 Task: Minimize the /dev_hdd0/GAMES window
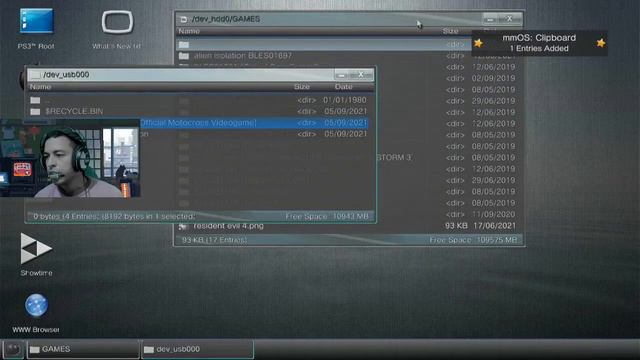tap(490, 19)
